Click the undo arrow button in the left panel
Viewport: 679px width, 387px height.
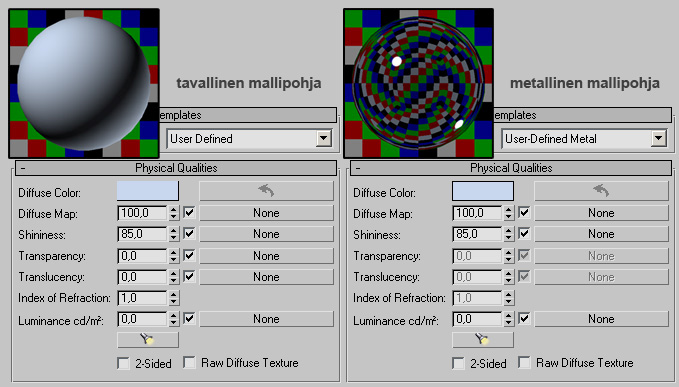[x=266, y=191]
